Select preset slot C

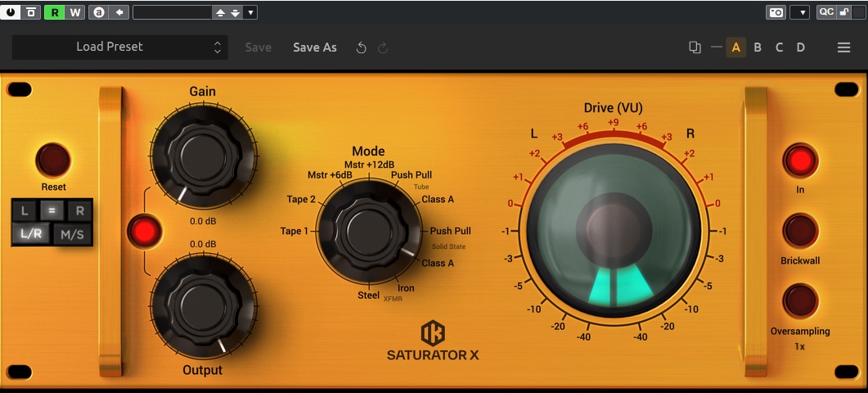coord(779,47)
